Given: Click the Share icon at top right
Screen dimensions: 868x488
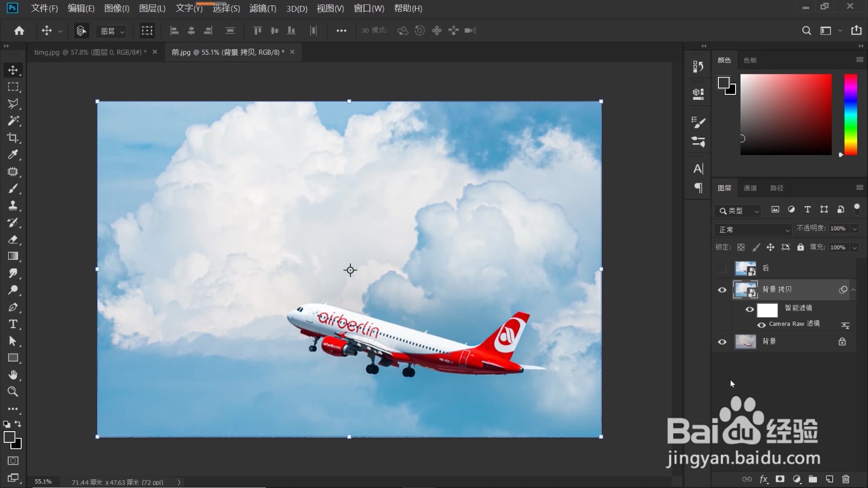Looking at the screenshot, I should click(856, 30).
